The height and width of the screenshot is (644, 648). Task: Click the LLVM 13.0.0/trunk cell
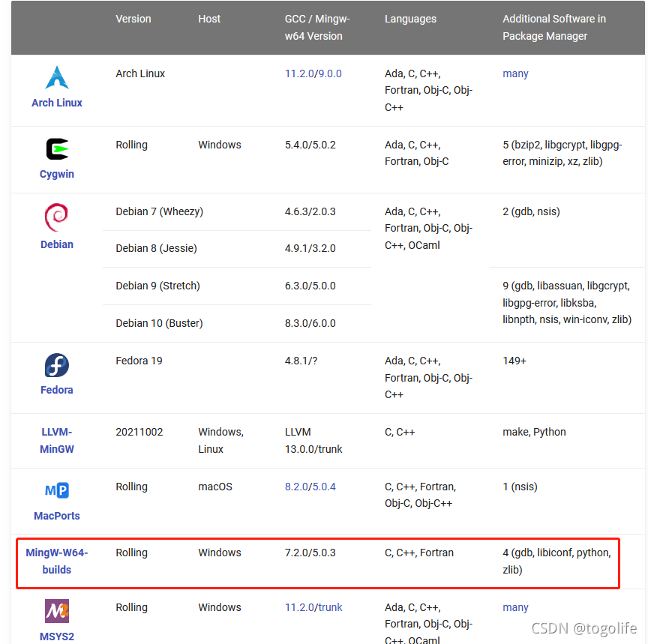(313, 440)
